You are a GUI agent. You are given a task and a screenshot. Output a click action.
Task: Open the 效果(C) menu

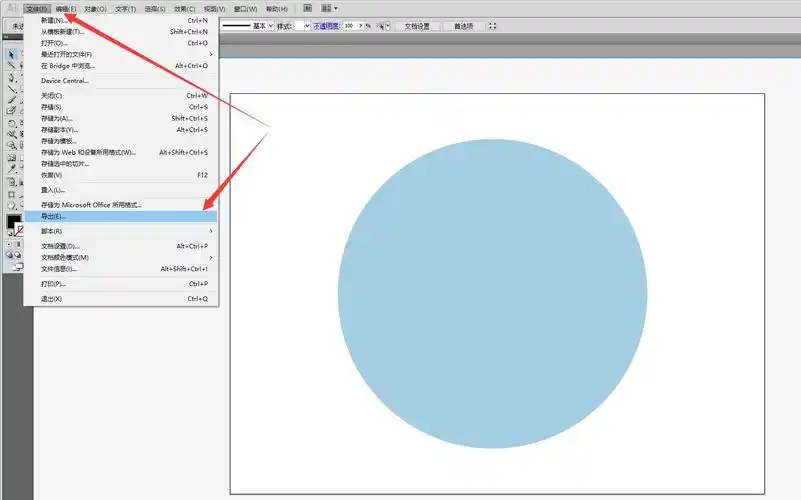184,9
